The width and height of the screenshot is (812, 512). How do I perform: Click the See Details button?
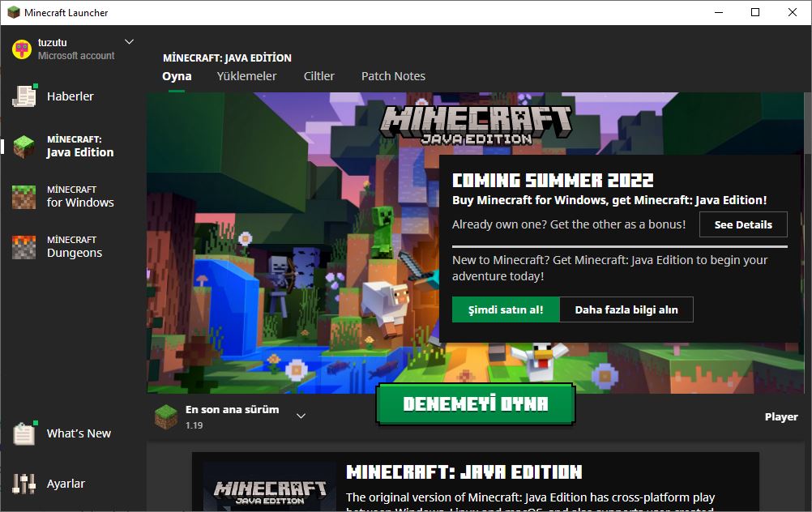(743, 224)
